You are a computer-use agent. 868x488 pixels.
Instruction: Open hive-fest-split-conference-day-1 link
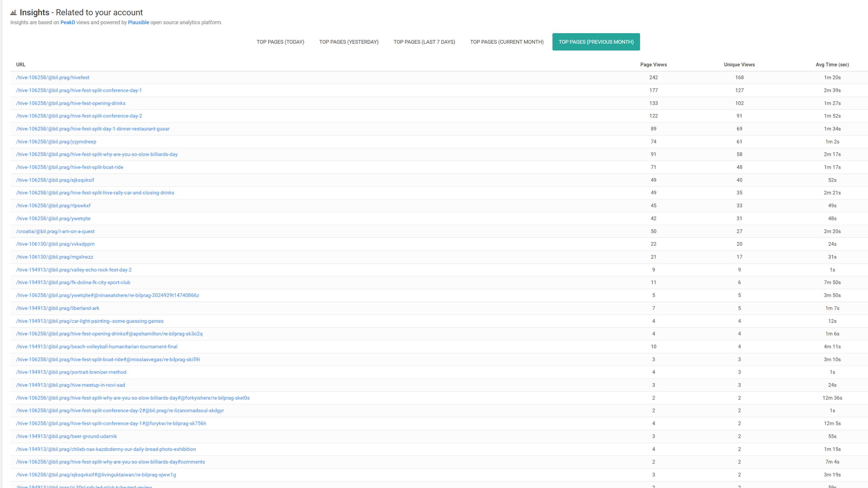point(79,90)
